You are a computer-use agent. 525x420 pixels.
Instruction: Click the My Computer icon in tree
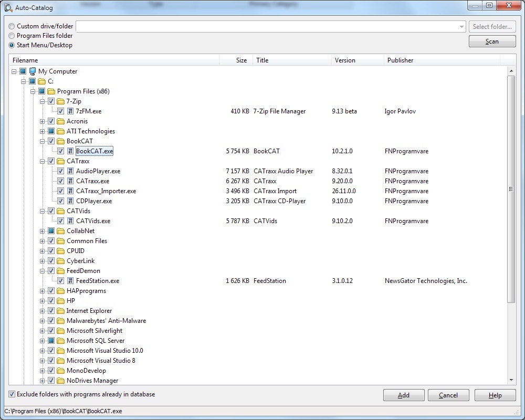[x=33, y=71]
